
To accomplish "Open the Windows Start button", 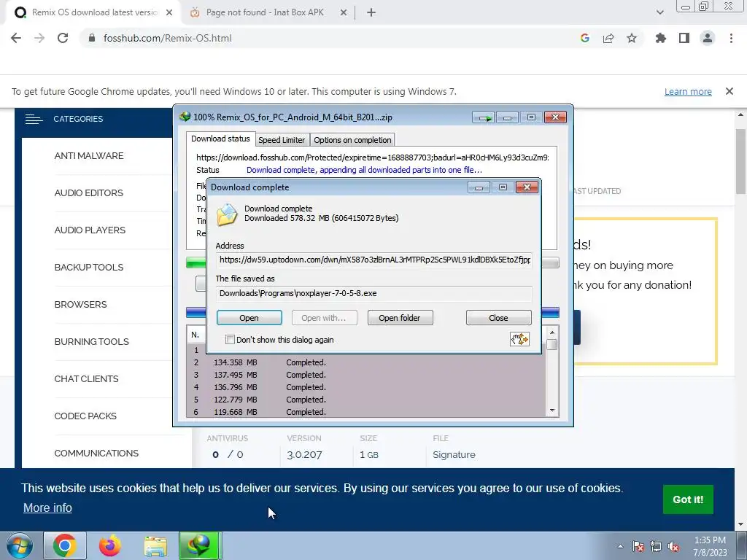I will 18,545.
